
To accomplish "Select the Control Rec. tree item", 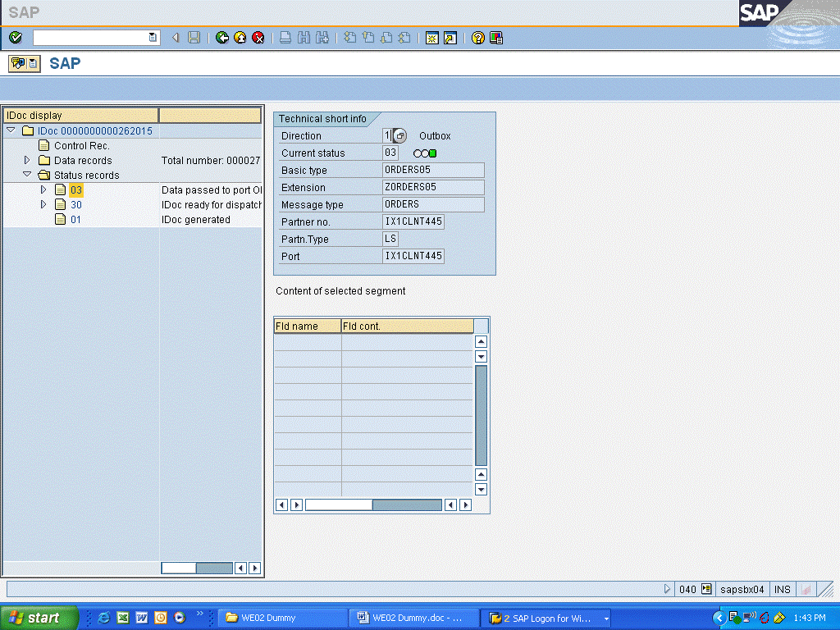I will click(81, 146).
